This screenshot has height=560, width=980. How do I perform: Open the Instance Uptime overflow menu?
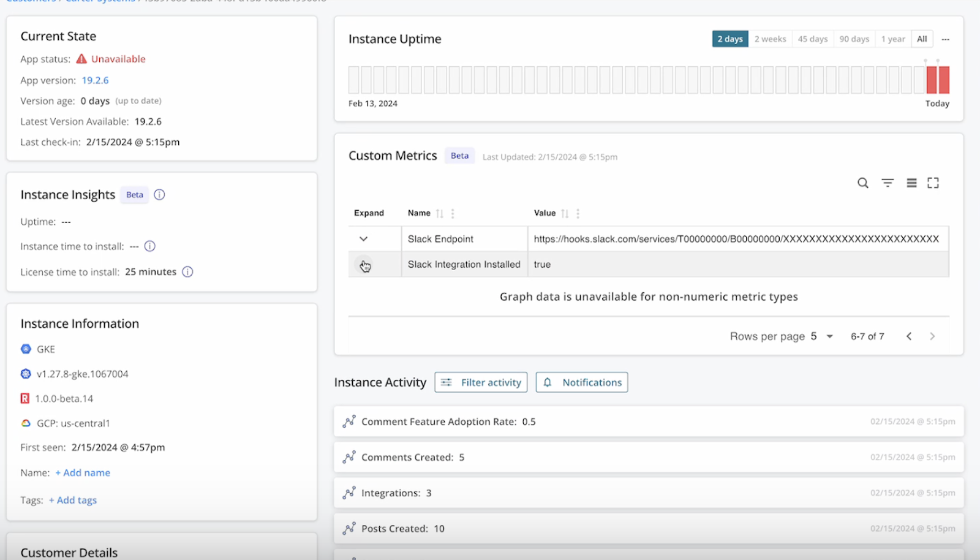[x=945, y=39]
